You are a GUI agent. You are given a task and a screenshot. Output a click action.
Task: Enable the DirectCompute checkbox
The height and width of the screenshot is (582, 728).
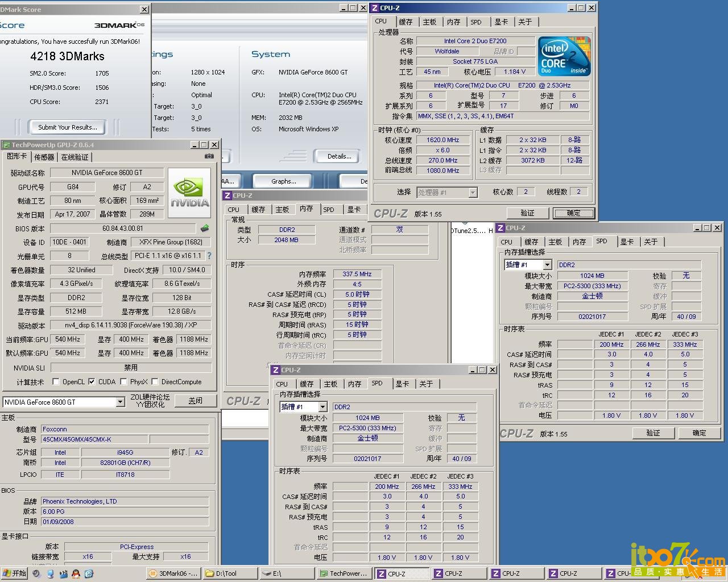pyautogui.click(x=155, y=382)
